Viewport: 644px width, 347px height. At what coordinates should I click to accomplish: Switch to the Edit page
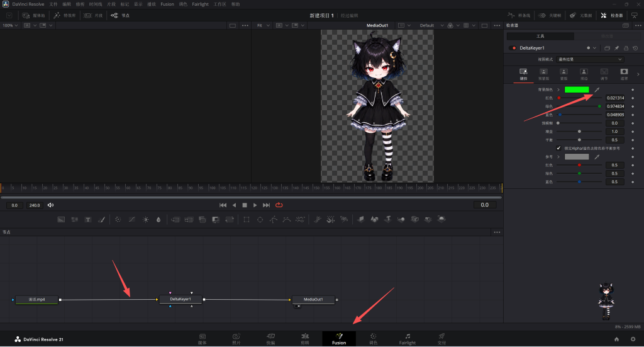click(305, 339)
